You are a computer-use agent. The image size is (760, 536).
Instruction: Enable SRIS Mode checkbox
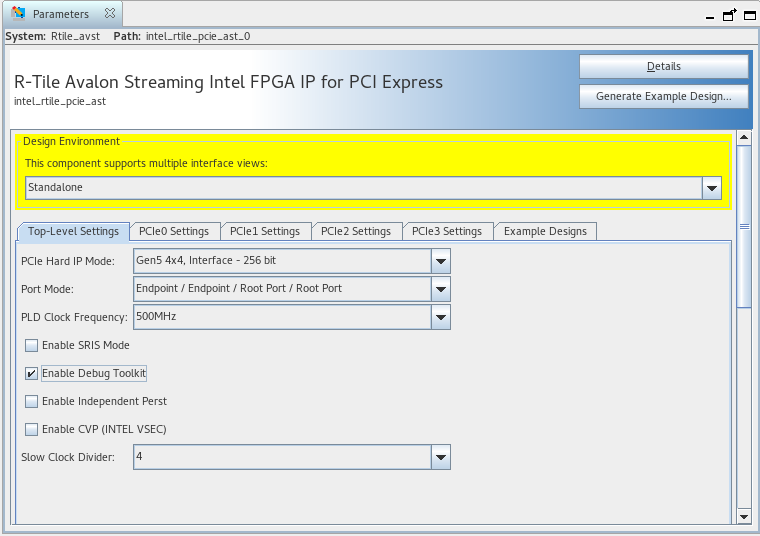pyautogui.click(x=32, y=346)
